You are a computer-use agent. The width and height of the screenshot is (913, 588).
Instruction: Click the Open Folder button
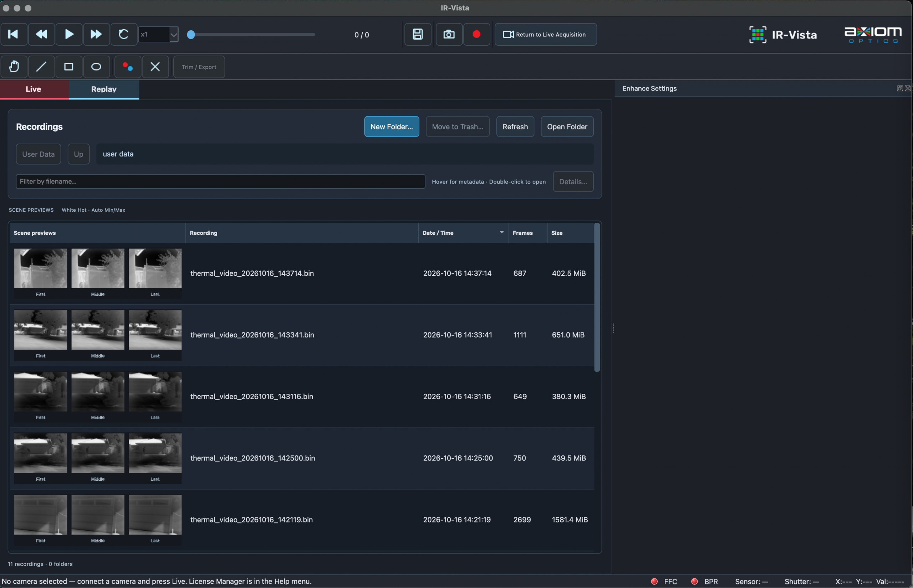point(567,127)
